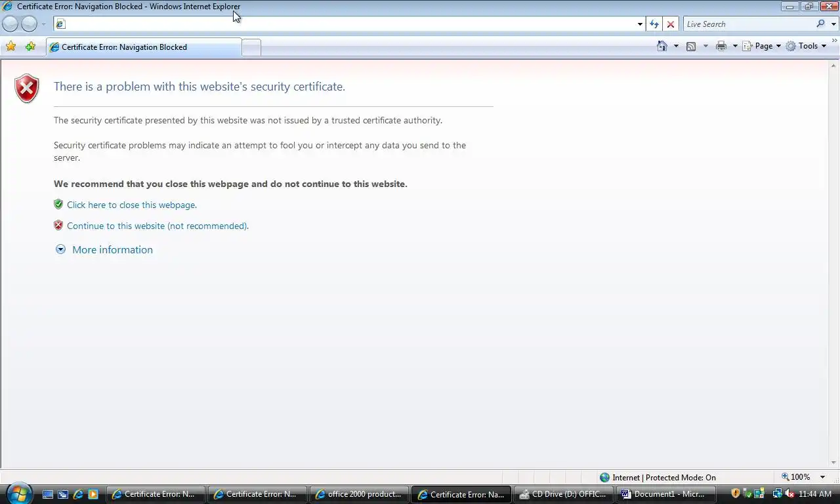Print the page with the printer icon
840x504 pixels.
click(x=721, y=46)
